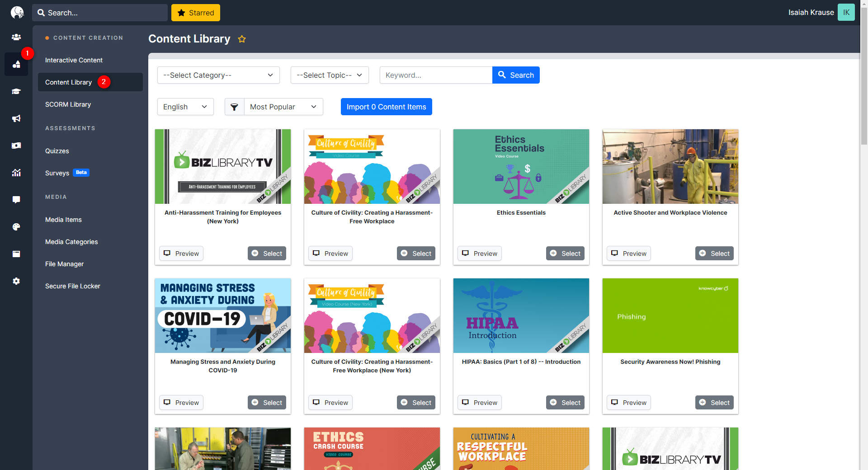Click the green Phishing thumbnail
Image resolution: width=868 pixels, height=470 pixels.
pyautogui.click(x=670, y=315)
